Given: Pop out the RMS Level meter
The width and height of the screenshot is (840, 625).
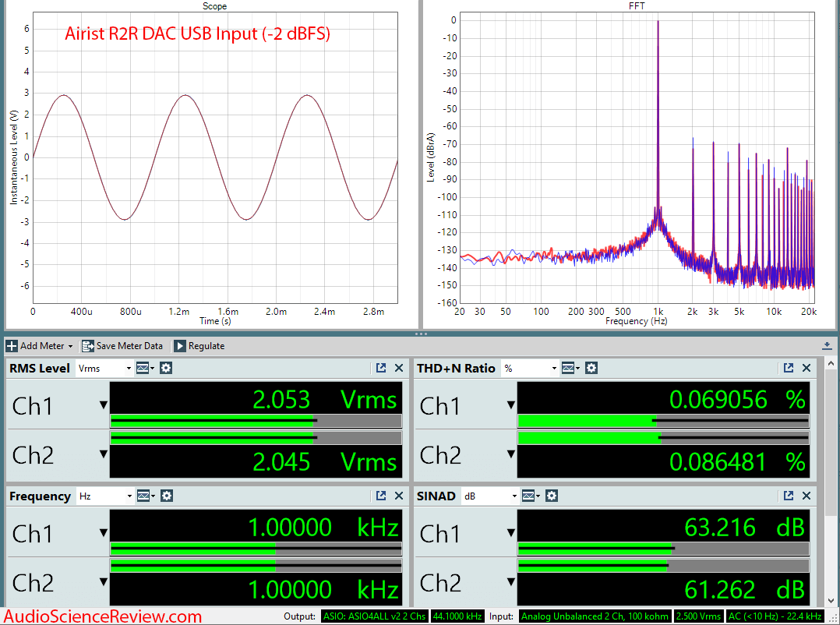Looking at the screenshot, I should (x=381, y=368).
